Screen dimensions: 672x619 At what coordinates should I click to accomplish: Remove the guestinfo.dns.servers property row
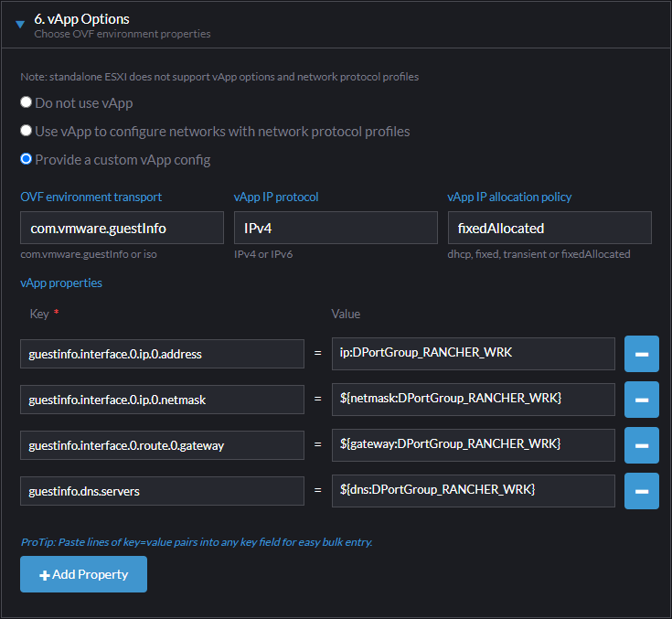point(641,491)
